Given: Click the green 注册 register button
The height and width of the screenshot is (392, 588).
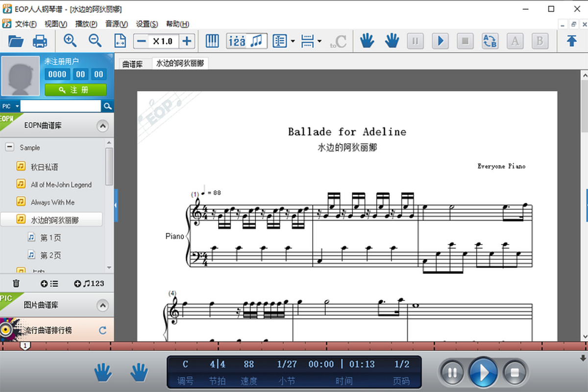Looking at the screenshot, I should click(75, 90).
